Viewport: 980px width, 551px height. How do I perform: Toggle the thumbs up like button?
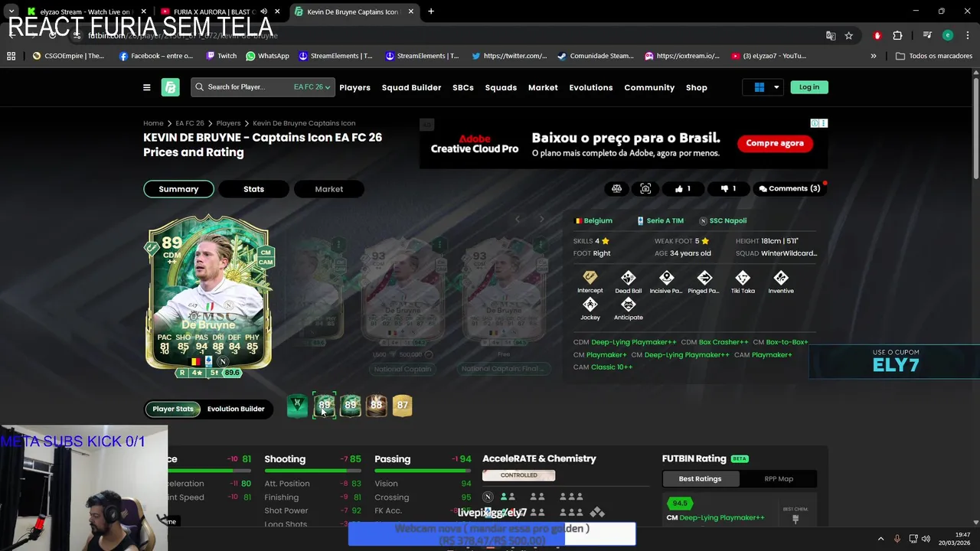click(684, 188)
